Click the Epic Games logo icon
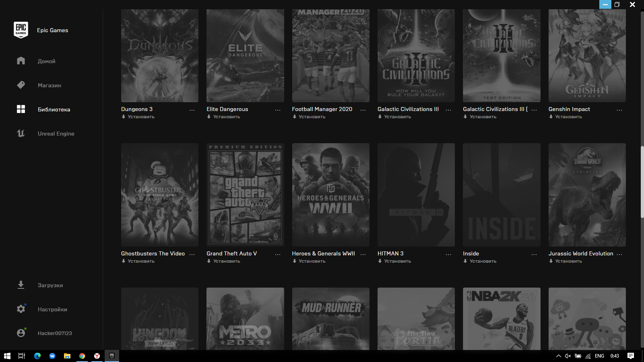This screenshot has height=362, width=644. (21, 30)
